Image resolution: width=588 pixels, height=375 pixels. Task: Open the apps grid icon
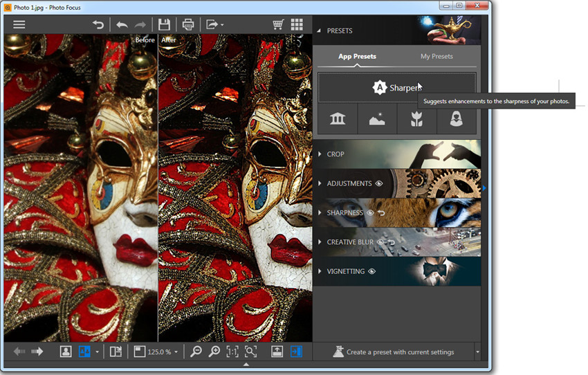pyautogui.click(x=297, y=25)
